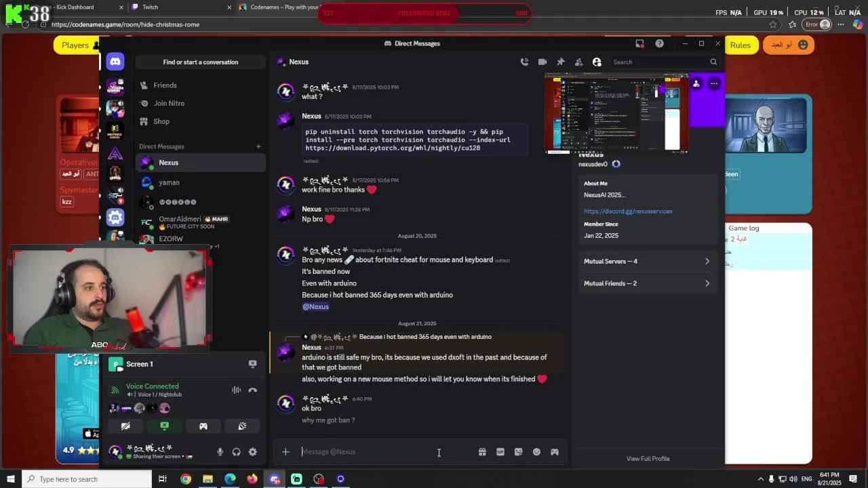Open Discord home via logo icon

[x=115, y=62]
